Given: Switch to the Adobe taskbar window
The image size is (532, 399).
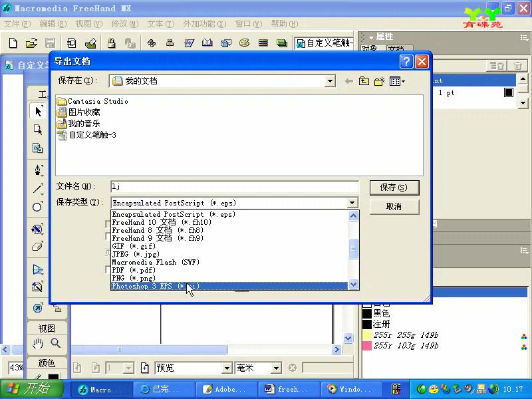Looking at the screenshot, I should pyautogui.click(x=227, y=389).
